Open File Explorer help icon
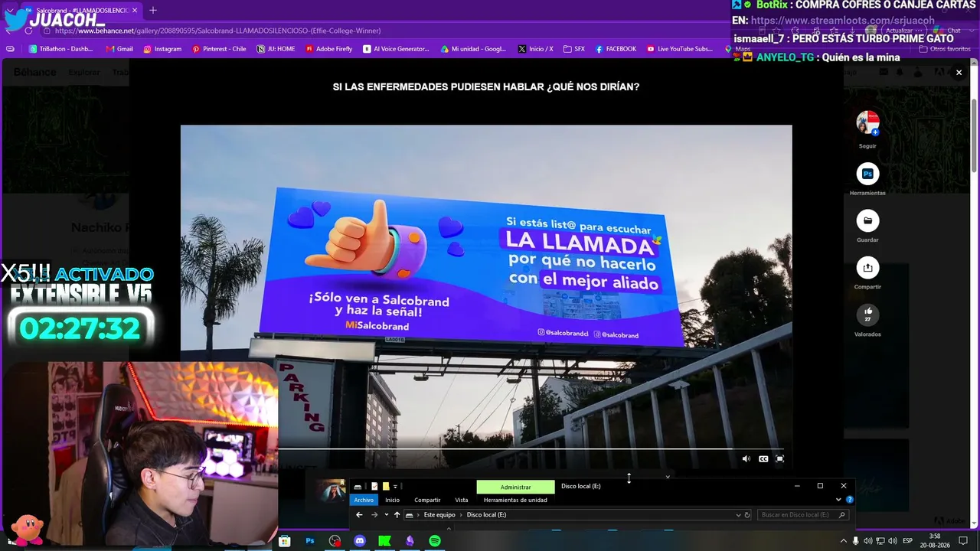The image size is (980, 551). click(x=849, y=500)
